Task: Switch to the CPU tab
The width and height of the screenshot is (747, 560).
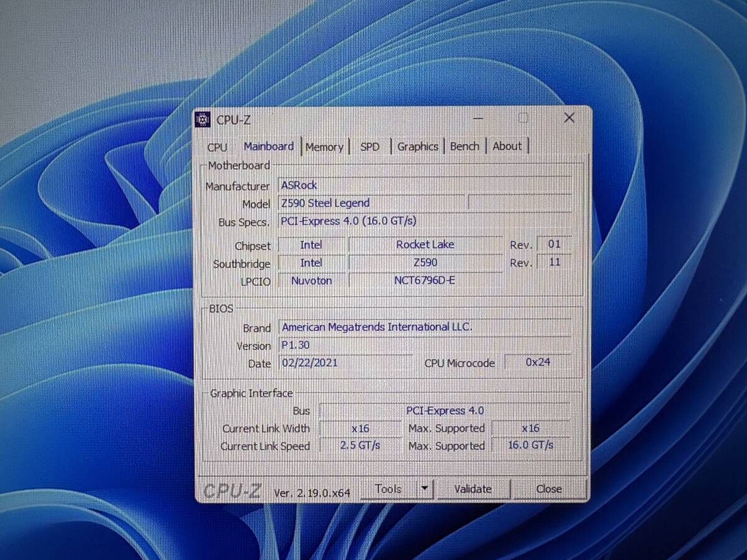Action: [217, 147]
